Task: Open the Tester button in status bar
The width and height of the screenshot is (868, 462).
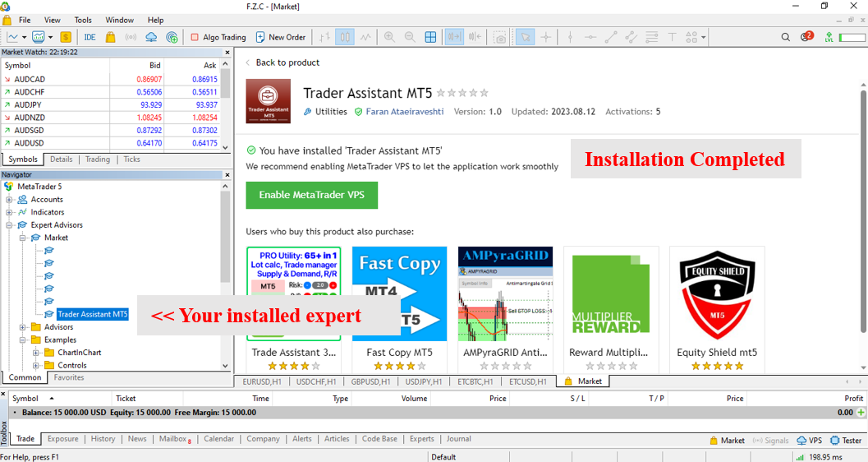Action: [x=847, y=441]
